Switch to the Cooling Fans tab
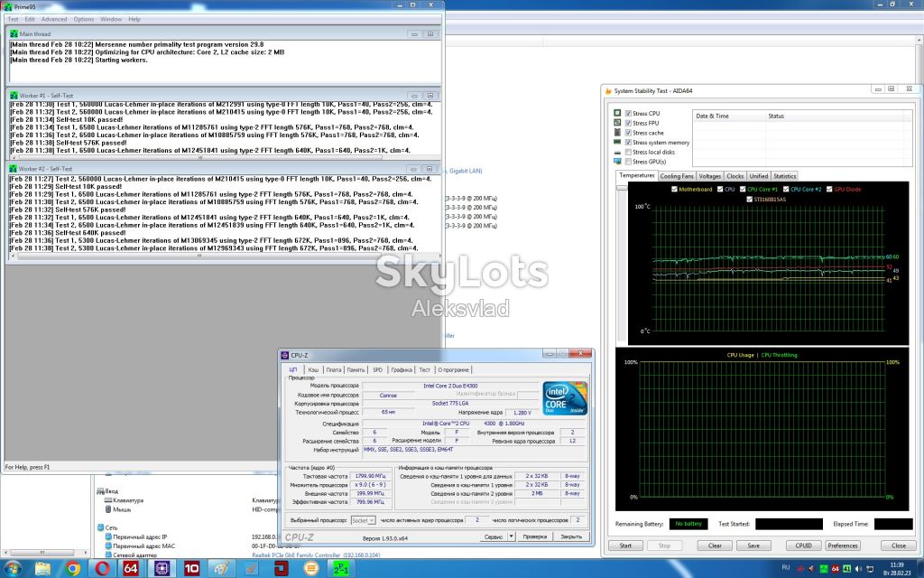Viewport: 924px width, 578px height. 677,176
